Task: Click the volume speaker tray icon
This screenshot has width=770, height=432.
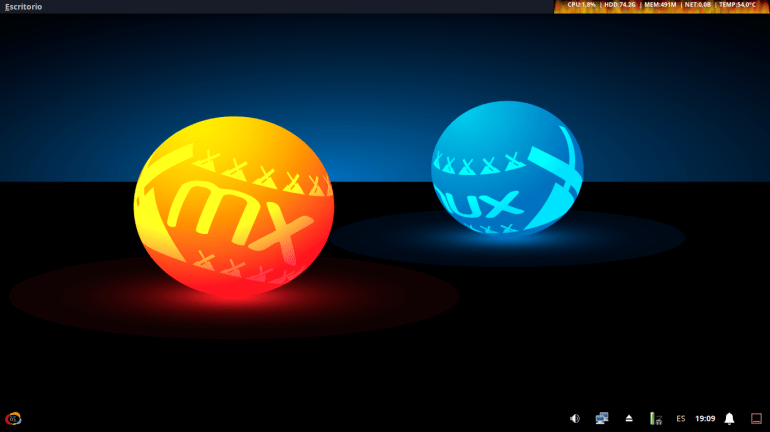Action: 575,418
